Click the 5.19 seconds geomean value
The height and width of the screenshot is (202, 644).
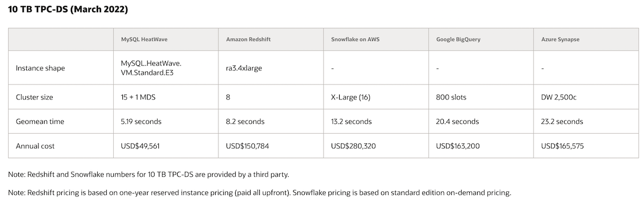pos(141,121)
